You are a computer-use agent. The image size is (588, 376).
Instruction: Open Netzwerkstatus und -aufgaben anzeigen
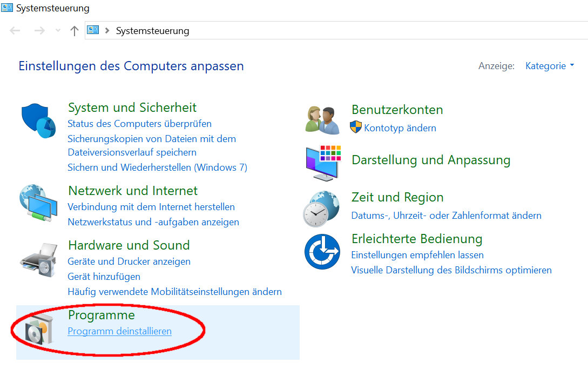click(x=153, y=222)
